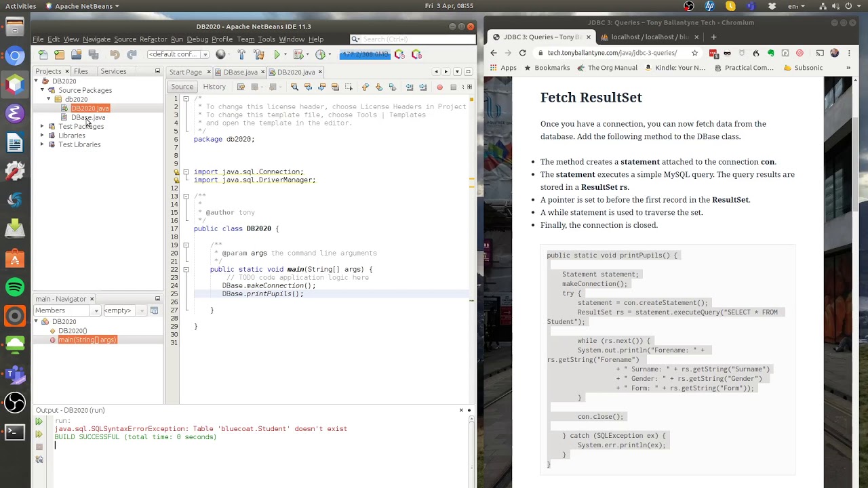Open the Subsonic bookmark
The image size is (868, 488).
pyautogui.click(x=804, y=68)
